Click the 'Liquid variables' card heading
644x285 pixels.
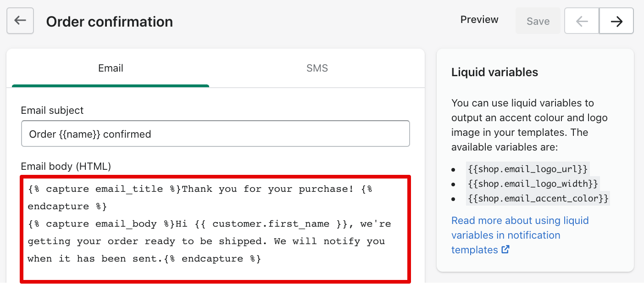coord(494,72)
